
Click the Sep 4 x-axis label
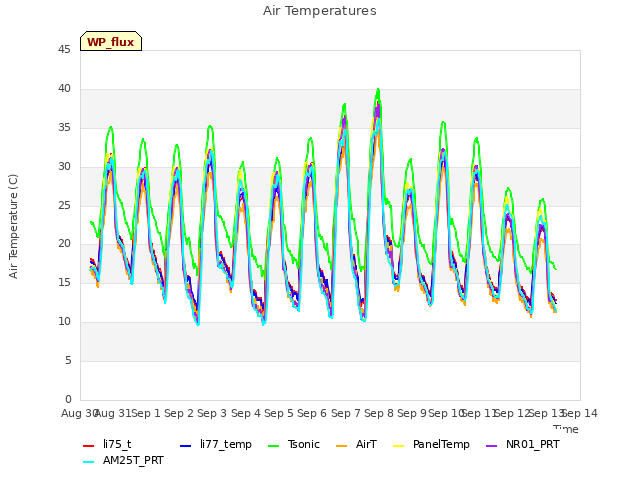[x=246, y=413]
